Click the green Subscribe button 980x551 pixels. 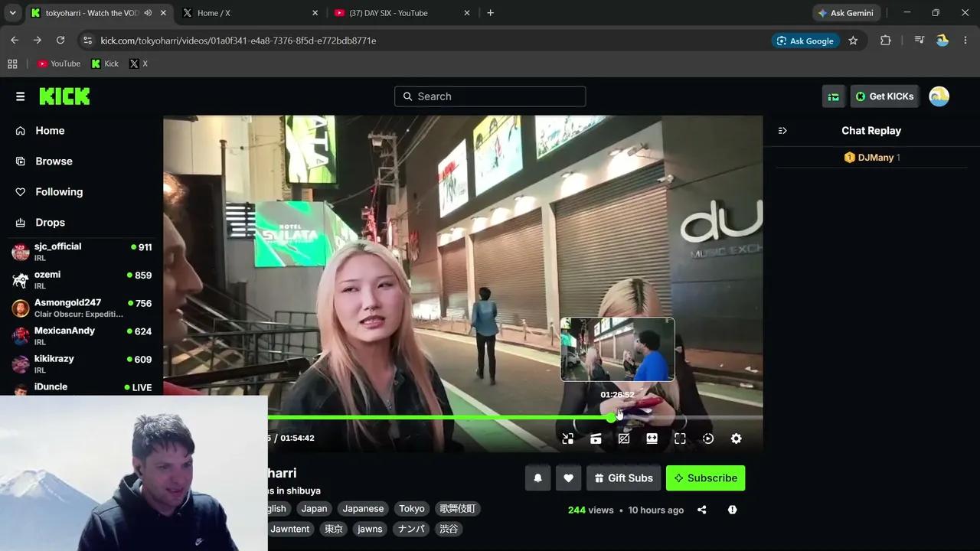point(705,478)
